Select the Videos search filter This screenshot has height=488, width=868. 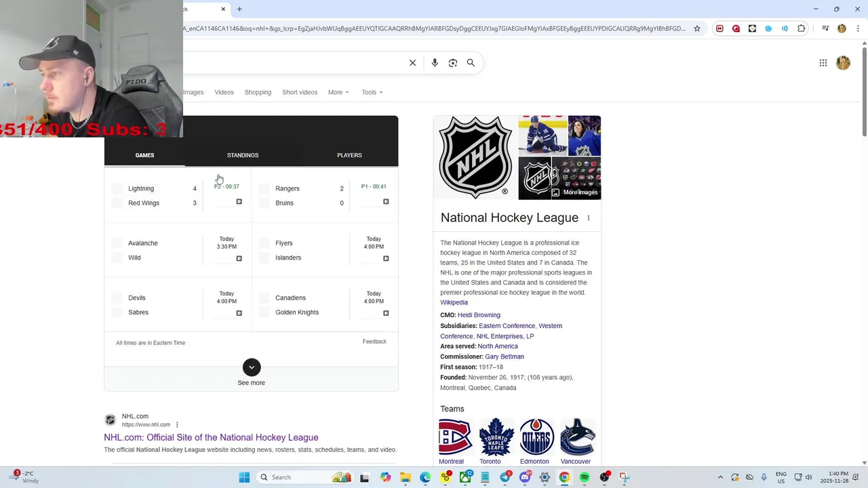[224, 92]
